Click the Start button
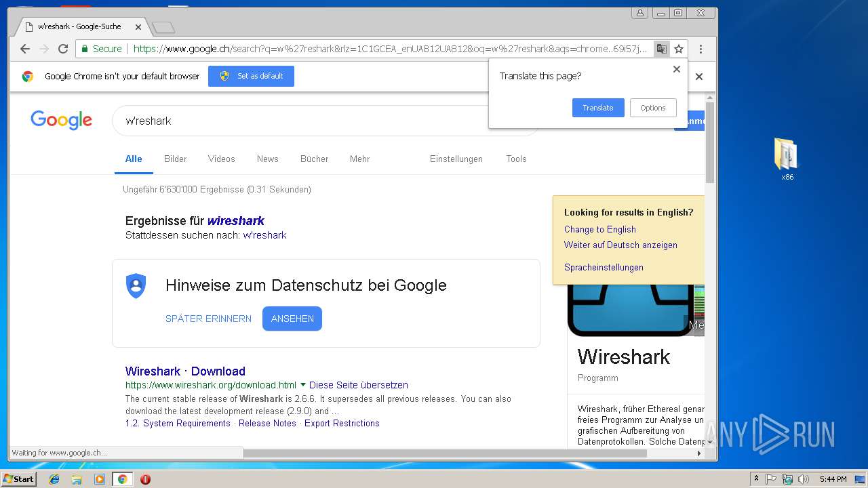Image resolution: width=868 pixels, height=488 pixels. tap(19, 479)
